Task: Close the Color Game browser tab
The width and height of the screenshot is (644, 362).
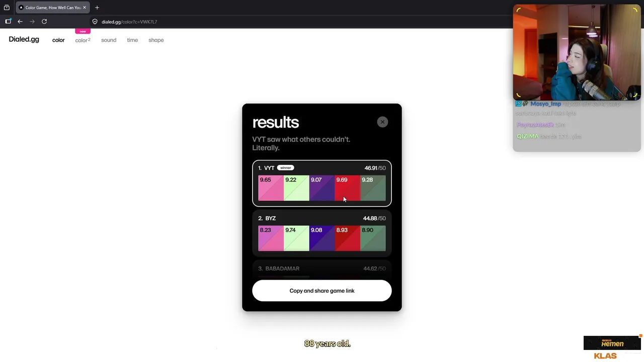Action: [x=85, y=8]
